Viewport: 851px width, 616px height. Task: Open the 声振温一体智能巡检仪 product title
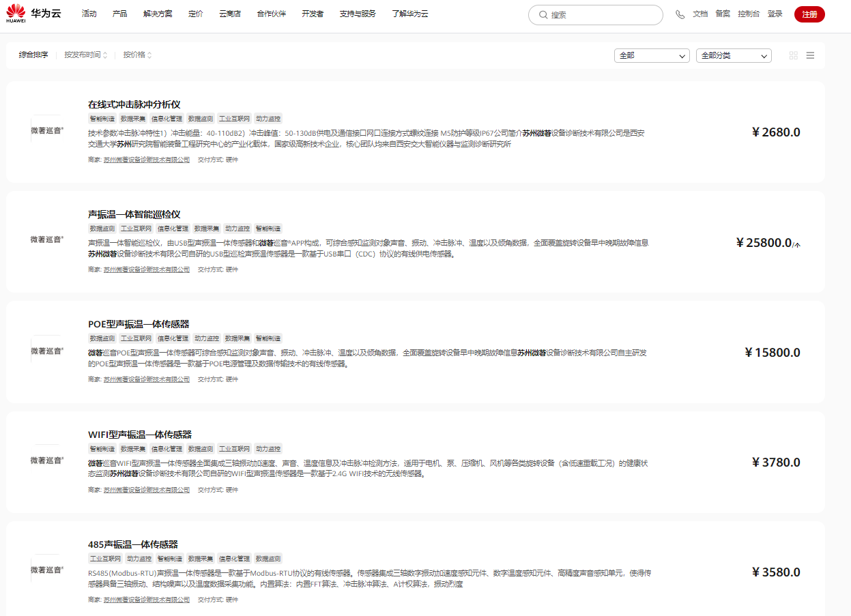134,214
